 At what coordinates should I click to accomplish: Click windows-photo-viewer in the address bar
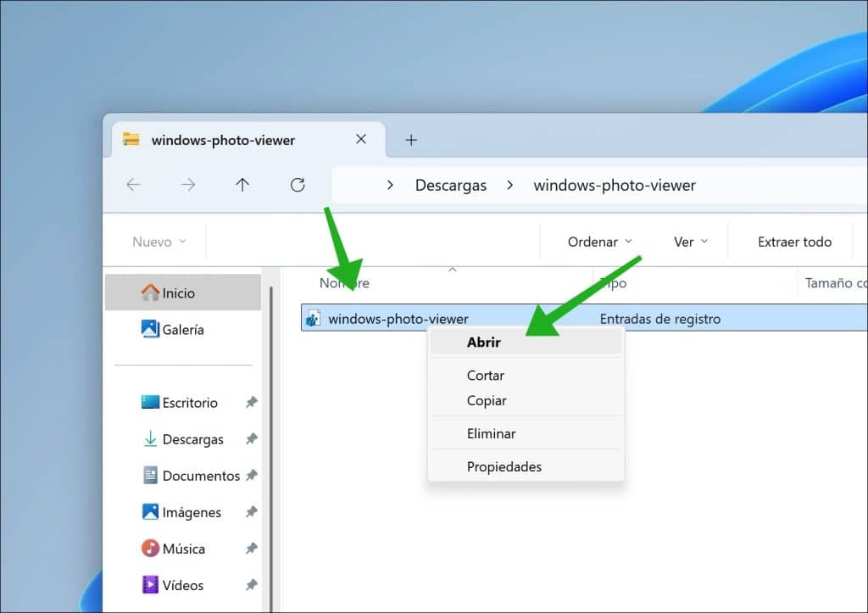coord(615,185)
